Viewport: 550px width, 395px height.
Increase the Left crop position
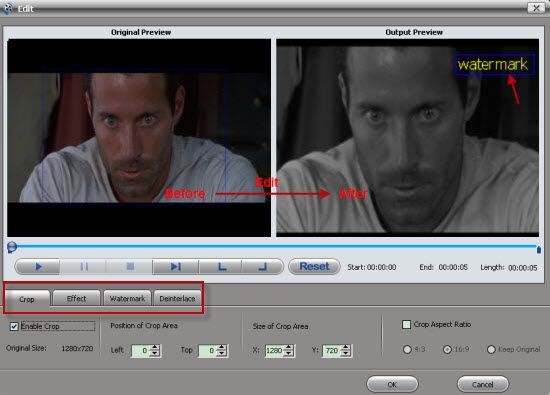(x=155, y=348)
